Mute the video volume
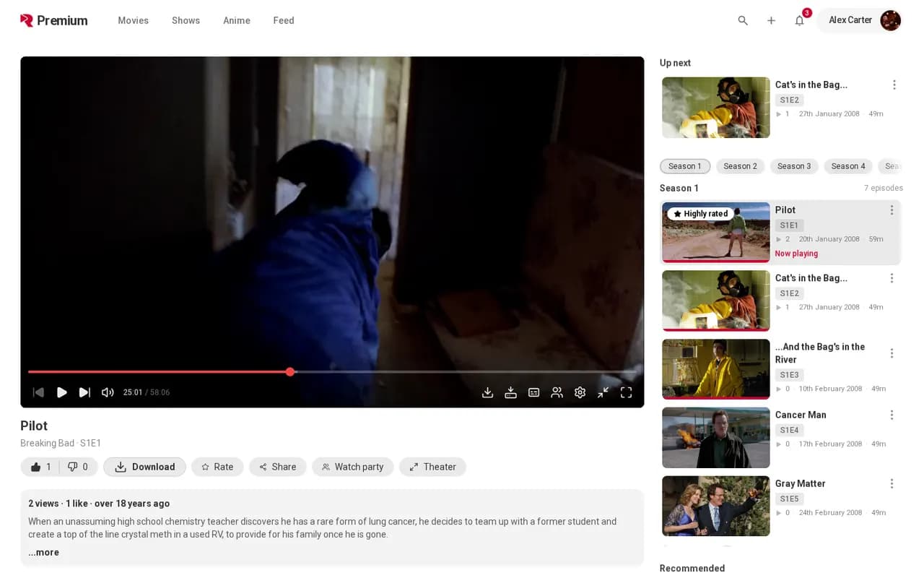The image size is (924, 578). (108, 392)
